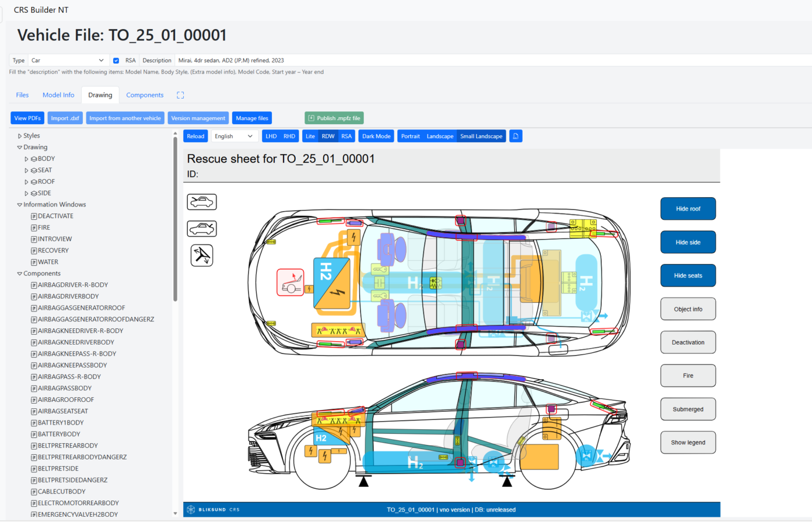The height and width of the screenshot is (522, 812).
Task: Toggle Hide roof layer button
Action: pyautogui.click(x=688, y=209)
